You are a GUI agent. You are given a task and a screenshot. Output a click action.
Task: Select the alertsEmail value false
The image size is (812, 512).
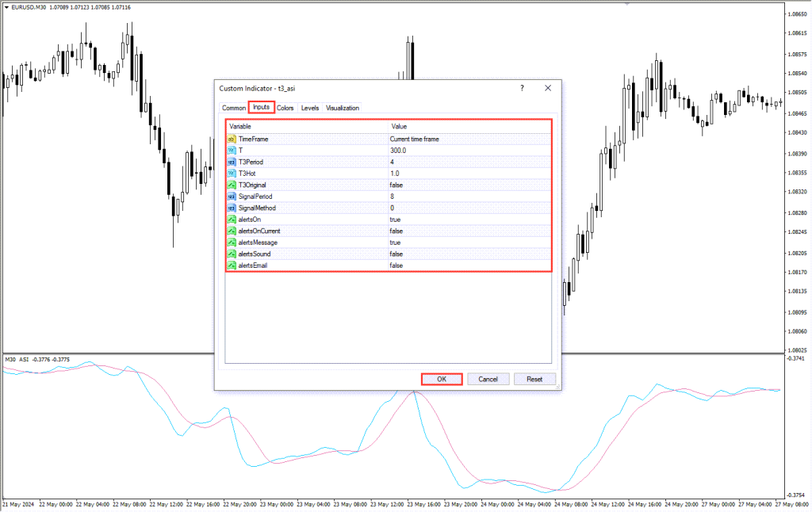point(396,266)
